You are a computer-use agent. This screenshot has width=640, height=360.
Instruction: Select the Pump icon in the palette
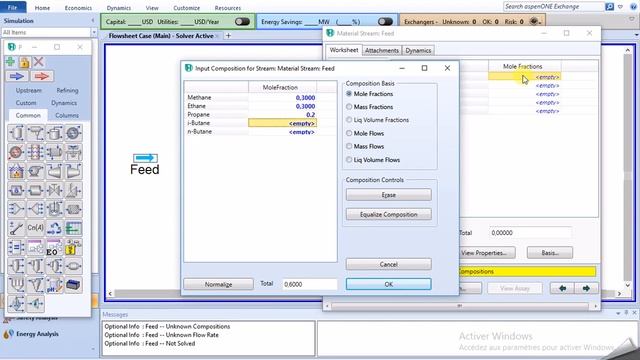[36, 171]
